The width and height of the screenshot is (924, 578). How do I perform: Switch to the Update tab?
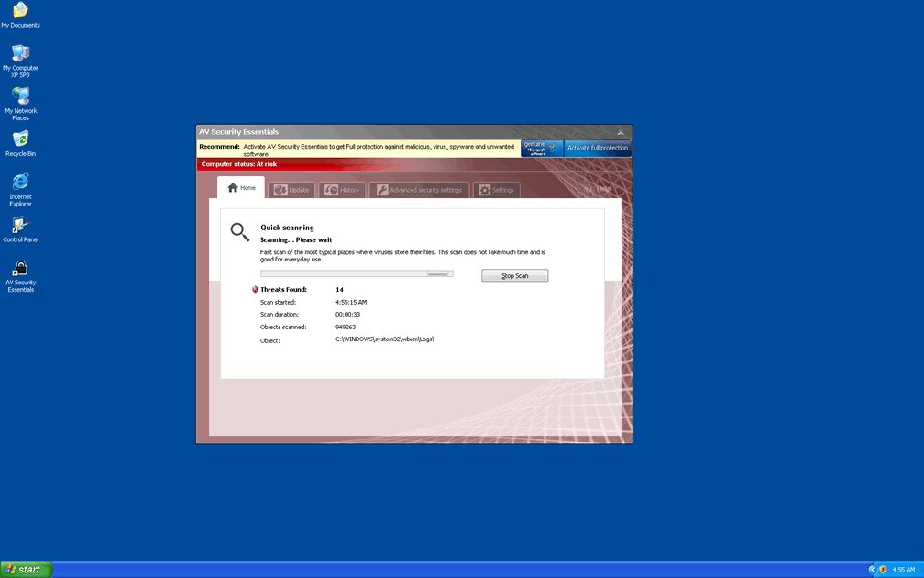pos(291,190)
